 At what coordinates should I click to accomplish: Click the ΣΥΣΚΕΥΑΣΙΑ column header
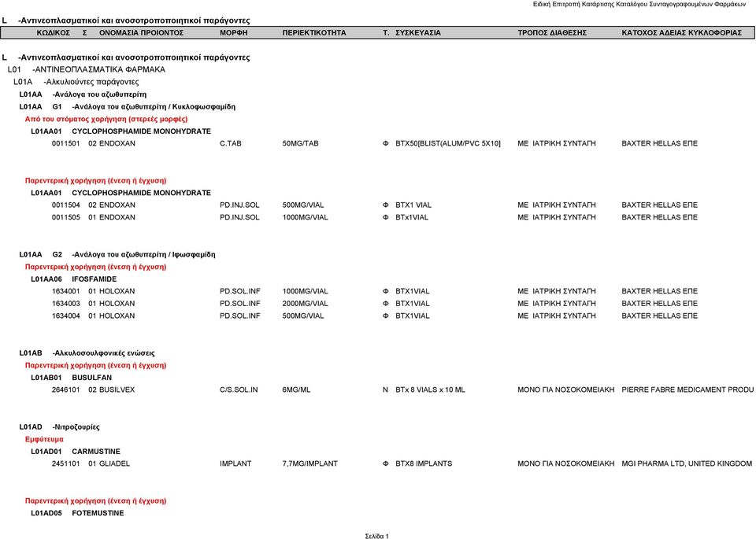point(418,33)
